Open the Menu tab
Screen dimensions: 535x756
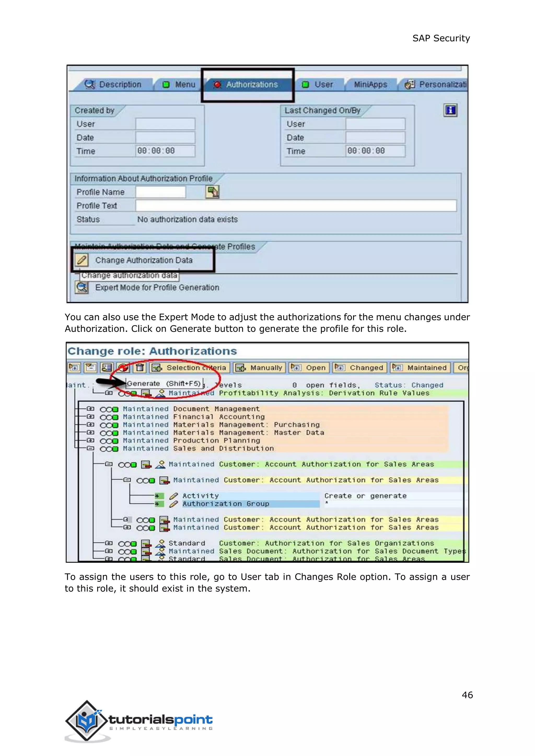[179, 85]
